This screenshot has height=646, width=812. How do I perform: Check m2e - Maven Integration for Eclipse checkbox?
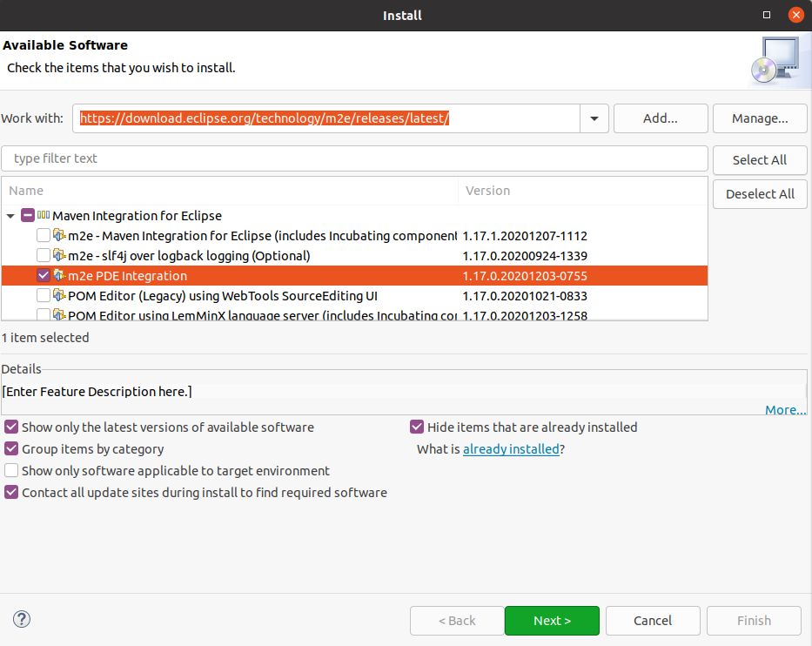[x=44, y=235]
